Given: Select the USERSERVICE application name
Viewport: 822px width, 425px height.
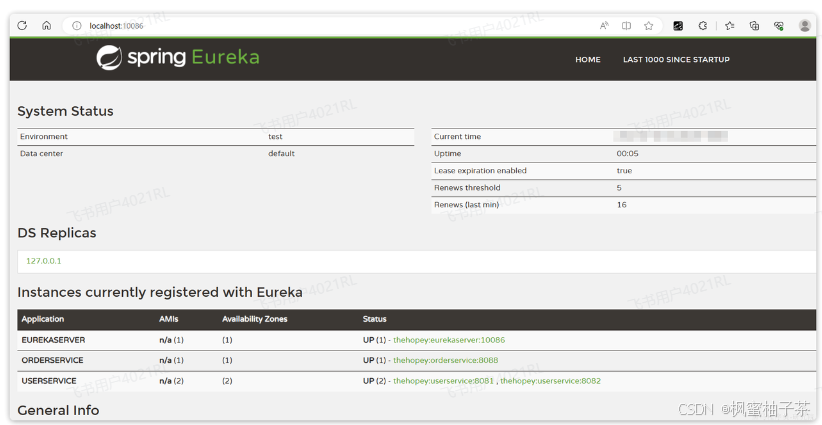Looking at the screenshot, I should click(x=49, y=381).
